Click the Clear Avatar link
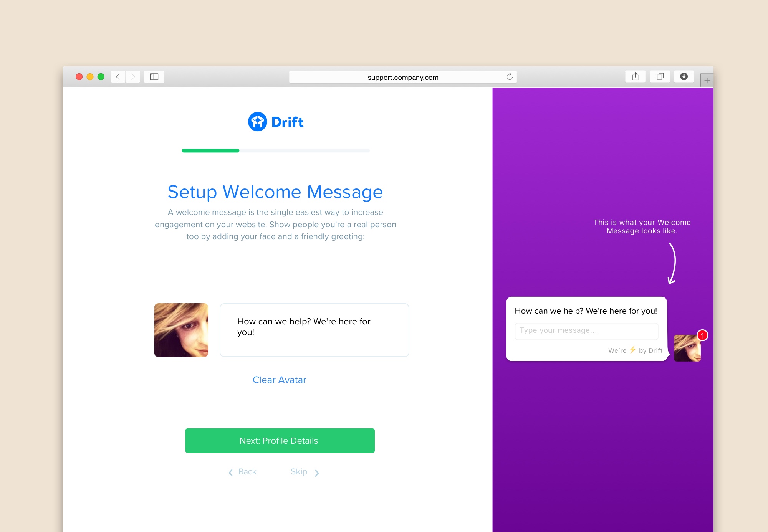768x532 pixels. [280, 380]
